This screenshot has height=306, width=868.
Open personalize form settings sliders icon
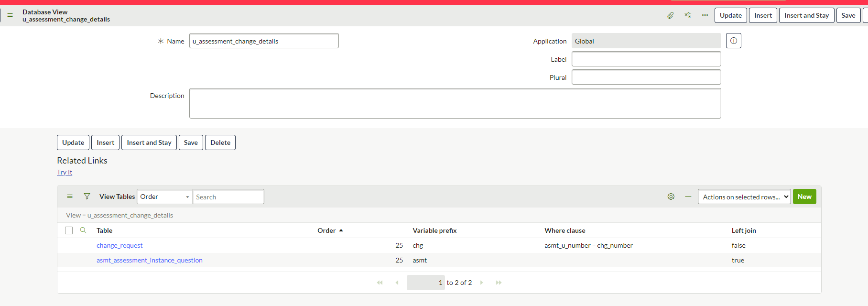688,15
